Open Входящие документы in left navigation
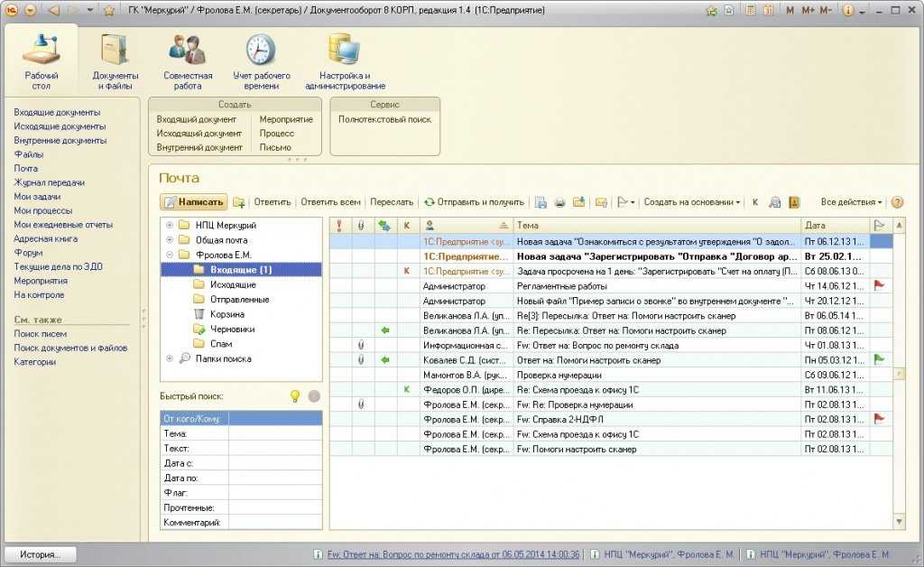924x567 pixels. pyautogui.click(x=57, y=112)
